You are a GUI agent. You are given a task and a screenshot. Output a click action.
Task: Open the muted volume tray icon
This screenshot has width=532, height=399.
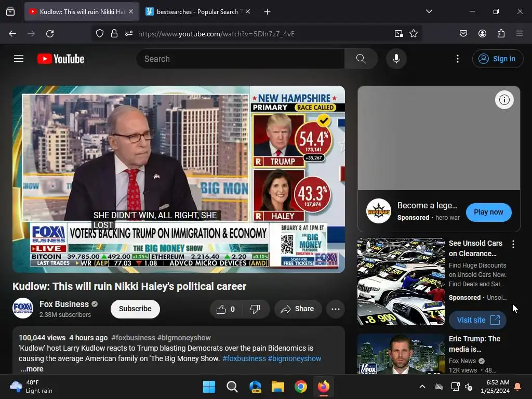469,387
